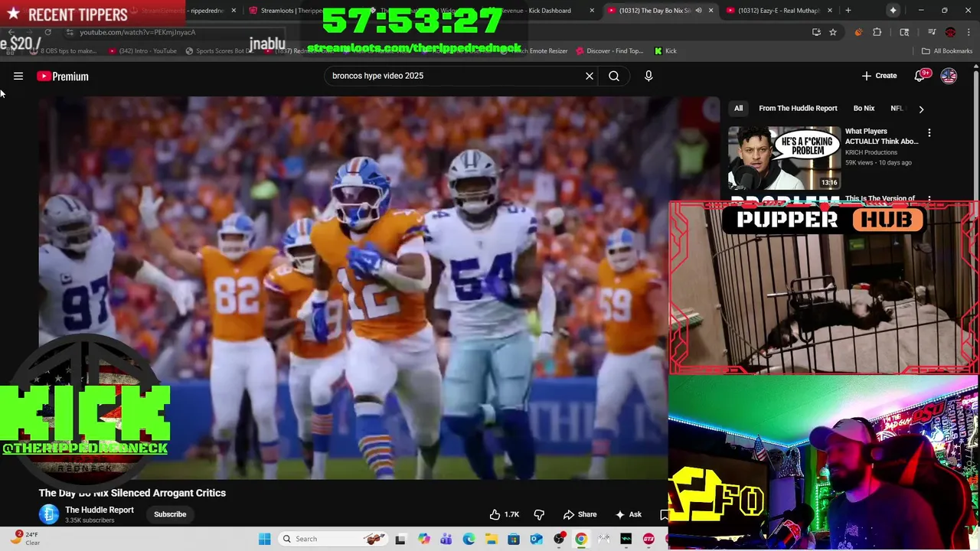Click the Windows taskbar search box
Image resolution: width=980 pixels, height=551 pixels.
click(x=335, y=539)
